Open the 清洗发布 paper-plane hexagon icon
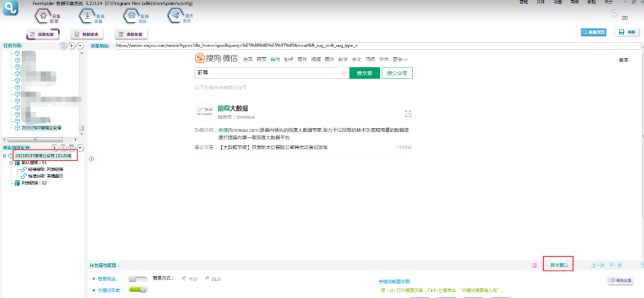Image resolution: width=644 pixels, height=298 pixels. [175, 17]
